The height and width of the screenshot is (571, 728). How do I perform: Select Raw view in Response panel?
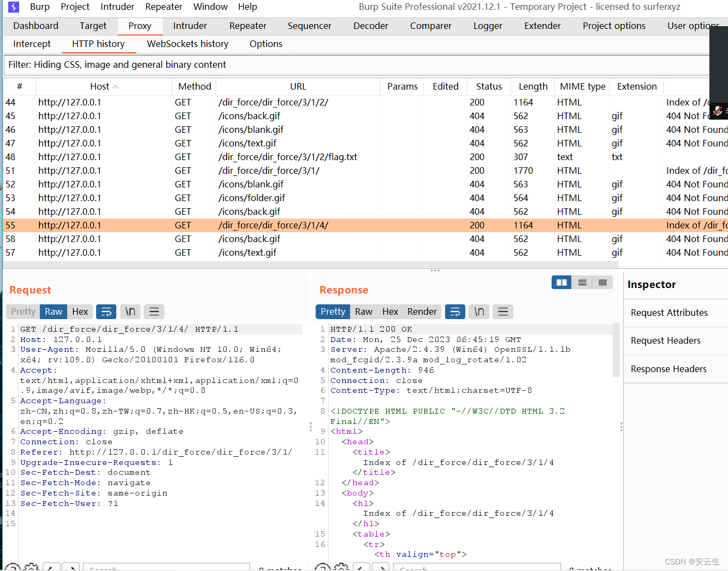[x=364, y=311]
